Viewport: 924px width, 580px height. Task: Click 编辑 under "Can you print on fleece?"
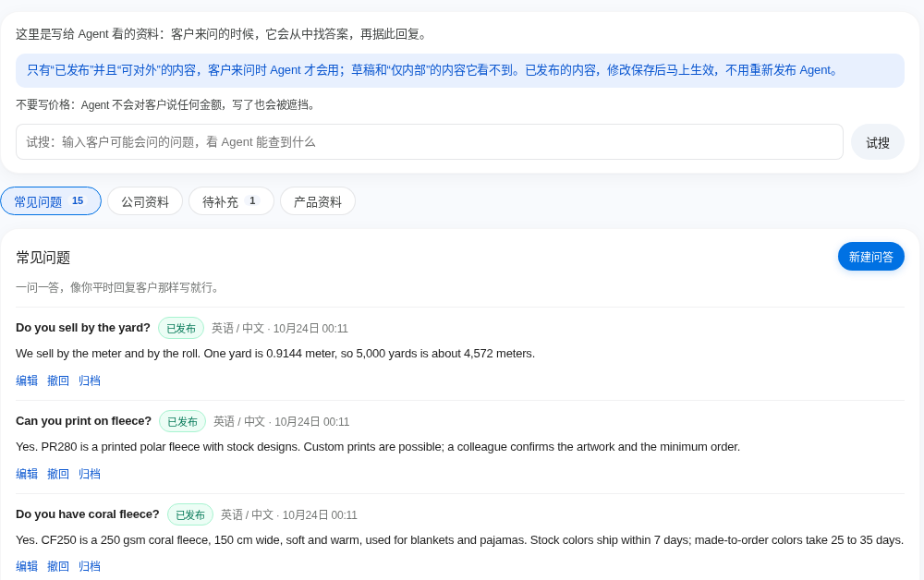[27, 474]
